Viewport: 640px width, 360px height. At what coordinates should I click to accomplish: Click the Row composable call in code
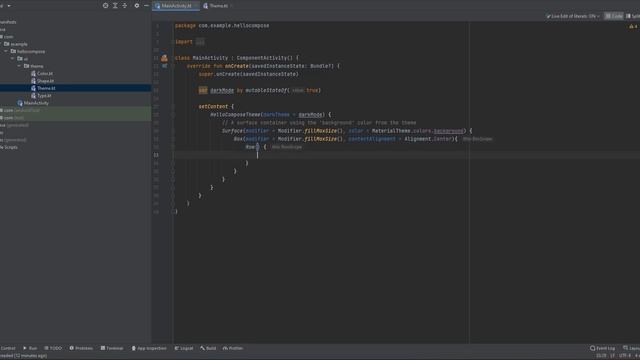(x=250, y=147)
